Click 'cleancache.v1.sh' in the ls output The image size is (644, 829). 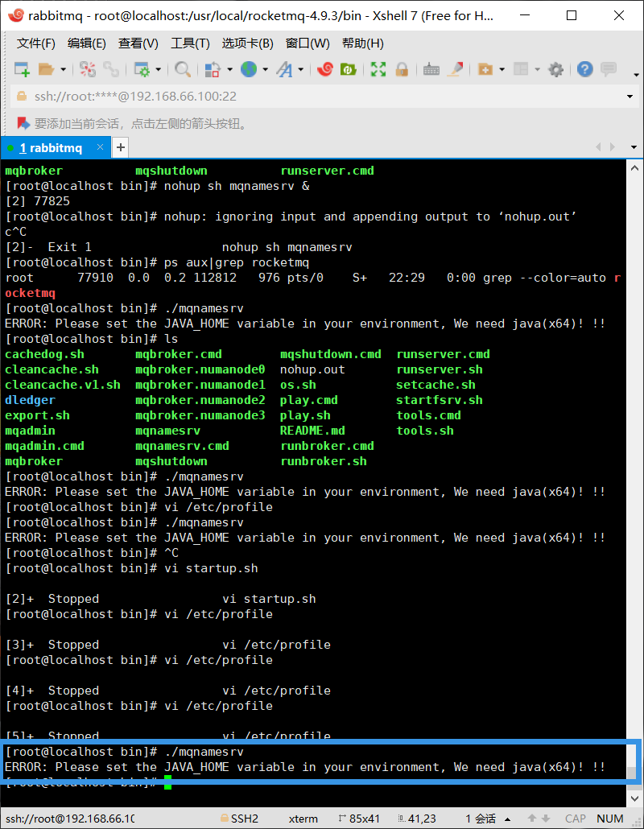[x=63, y=385]
